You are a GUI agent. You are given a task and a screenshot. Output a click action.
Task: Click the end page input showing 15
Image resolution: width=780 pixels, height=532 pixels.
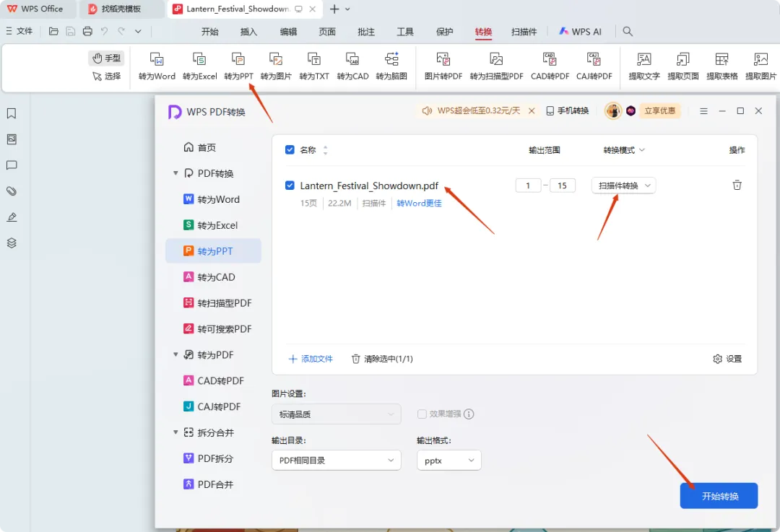(562, 186)
